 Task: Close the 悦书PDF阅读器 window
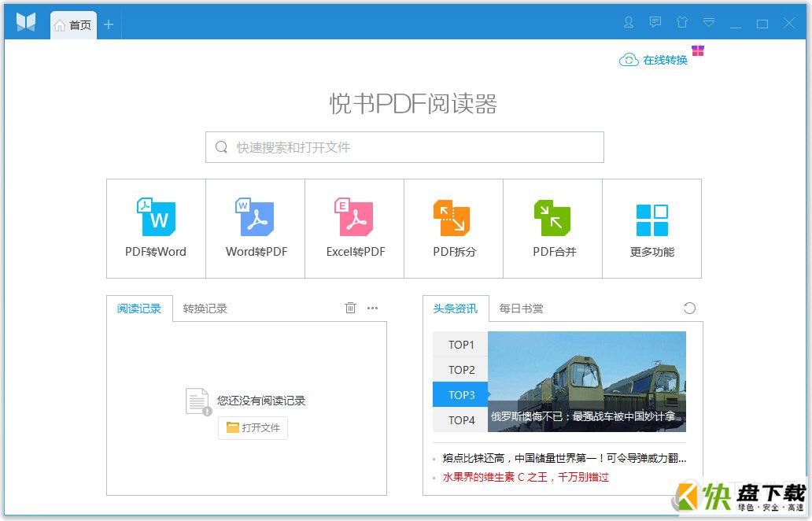789,24
